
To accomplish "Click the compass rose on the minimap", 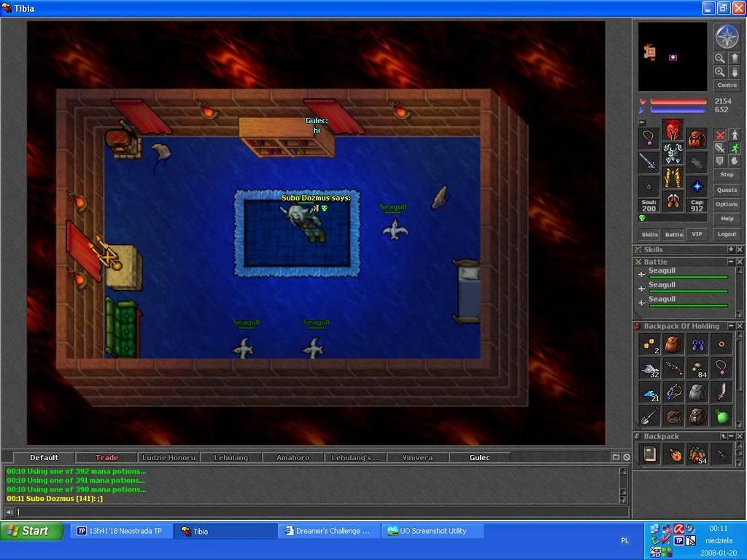I will tap(727, 36).
